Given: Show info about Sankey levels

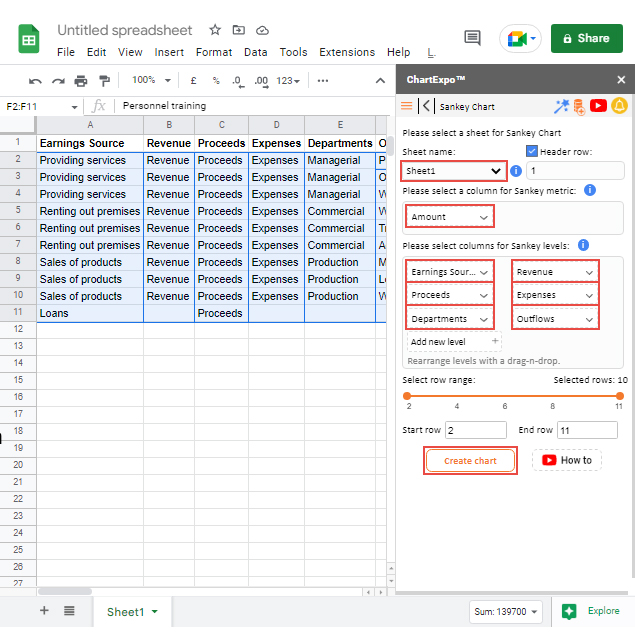Looking at the screenshot, I should (x=584, y=245).
